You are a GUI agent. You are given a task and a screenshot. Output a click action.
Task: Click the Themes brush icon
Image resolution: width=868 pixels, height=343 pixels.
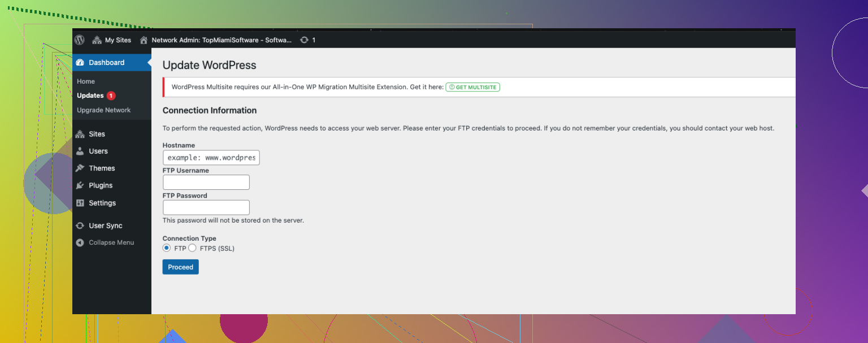tap(80, 168)
